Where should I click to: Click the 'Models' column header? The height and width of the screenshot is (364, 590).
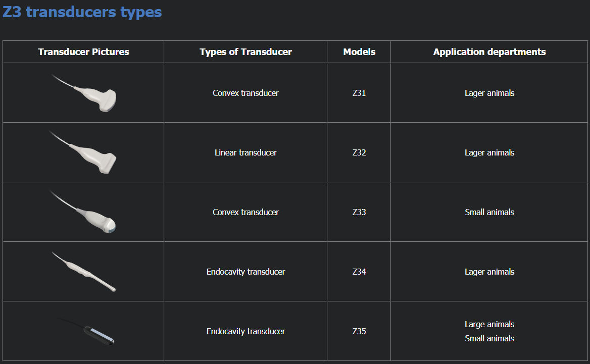(x=359, y=52)
